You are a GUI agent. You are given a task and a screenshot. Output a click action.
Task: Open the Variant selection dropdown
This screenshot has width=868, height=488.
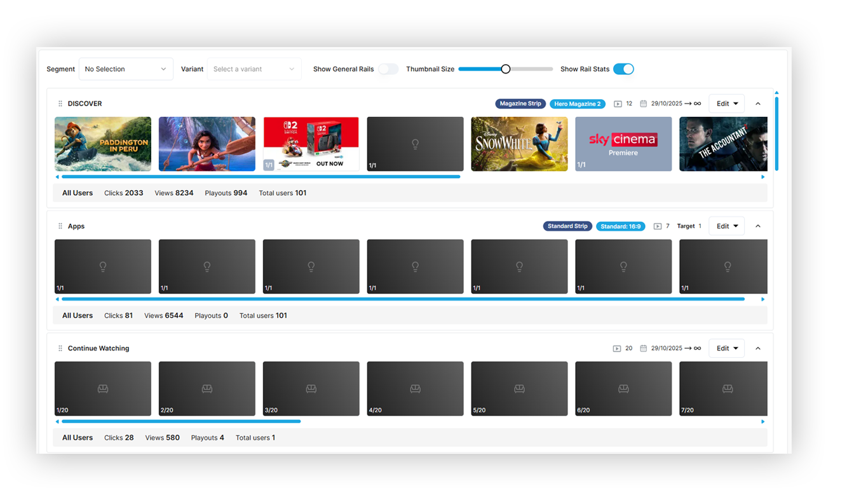coord(254,69)
